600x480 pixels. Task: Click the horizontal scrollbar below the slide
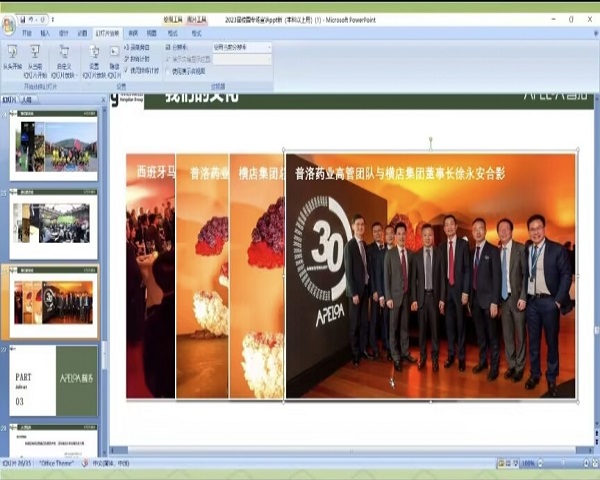click(x=351, y=450)
